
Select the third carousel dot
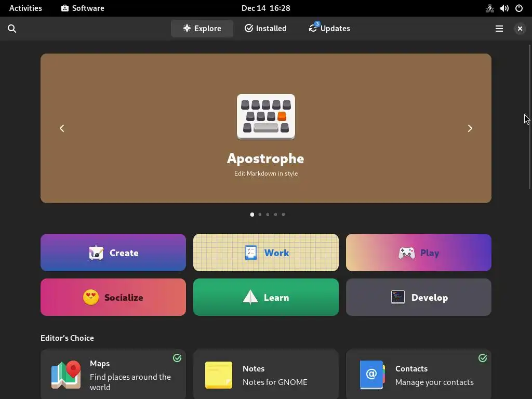[268, 215]
